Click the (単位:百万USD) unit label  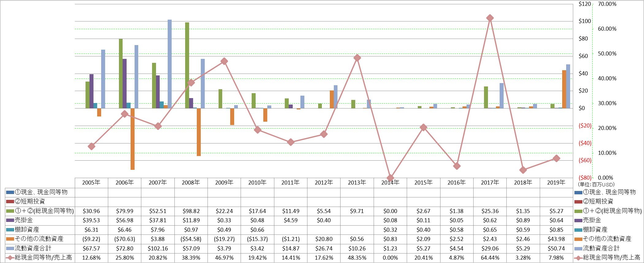tap(596, 185)
